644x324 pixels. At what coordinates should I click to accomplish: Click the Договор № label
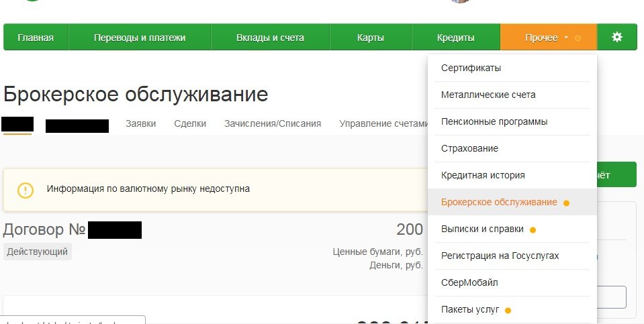pos(44,229)
